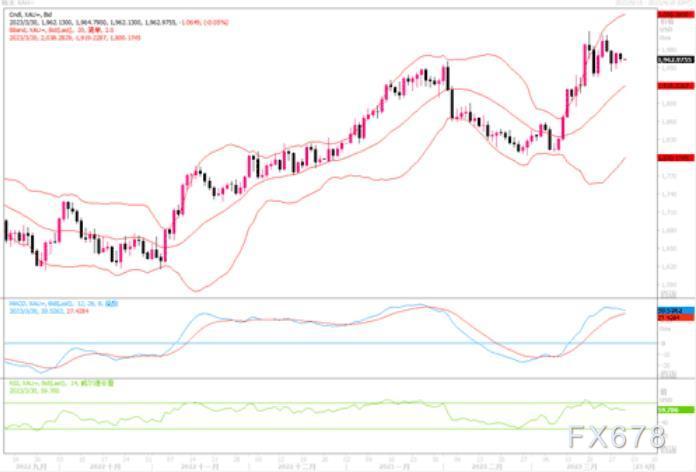Click the blue MACD zero horizontal line
Screen dimensions: 696x472
click(x=300, y=343)
